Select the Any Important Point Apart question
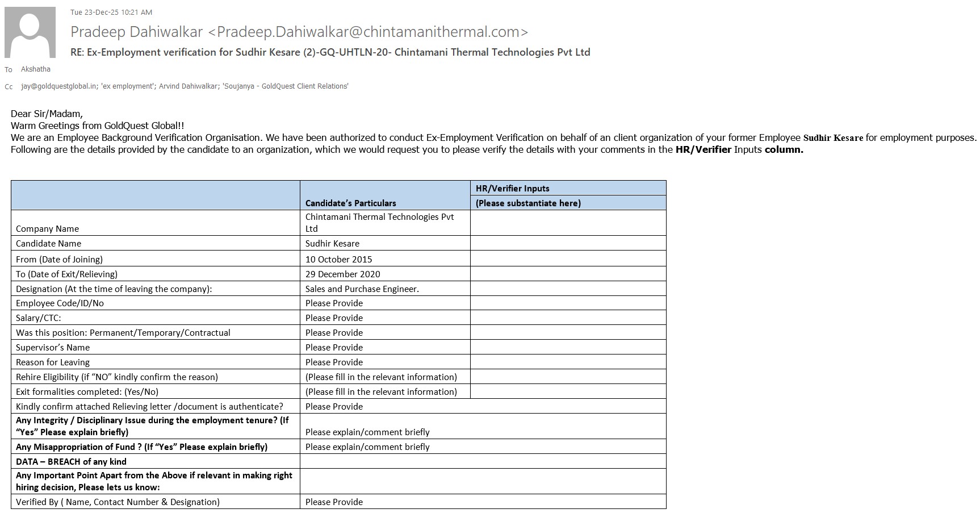This screenshot has height=513, width=980. click(154, 481)
